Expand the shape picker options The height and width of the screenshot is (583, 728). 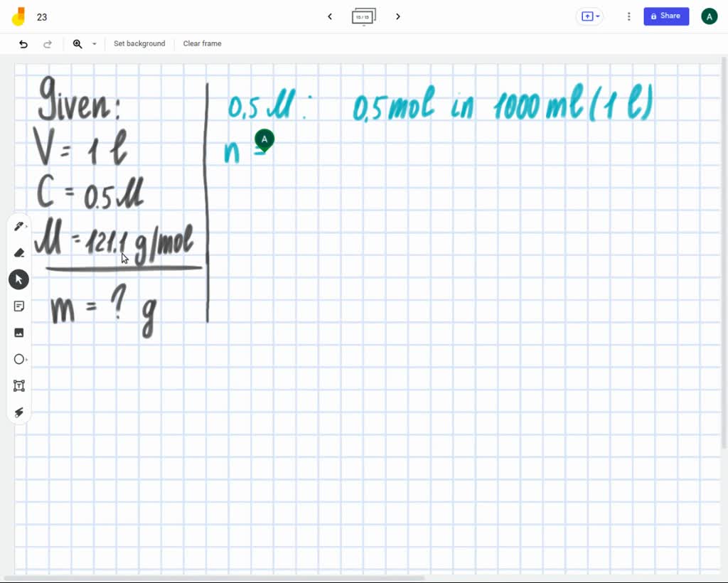click(28, 359)
